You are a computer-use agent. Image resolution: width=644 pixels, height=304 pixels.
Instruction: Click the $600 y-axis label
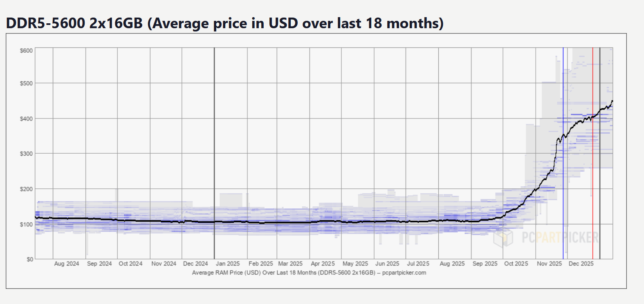click(26, 51)
